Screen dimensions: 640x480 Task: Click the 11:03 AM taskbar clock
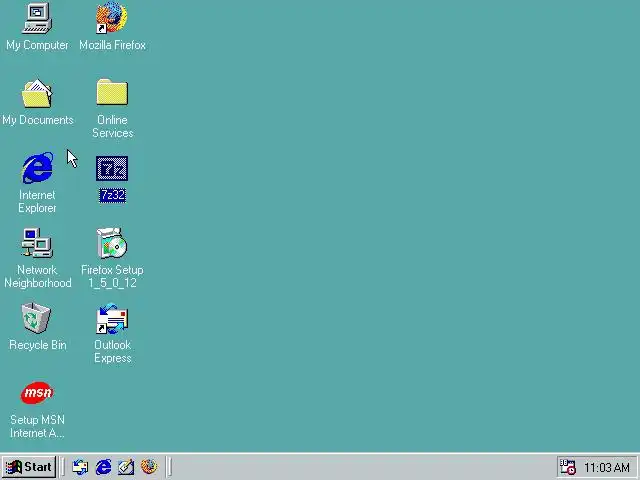tap(607, 467)
